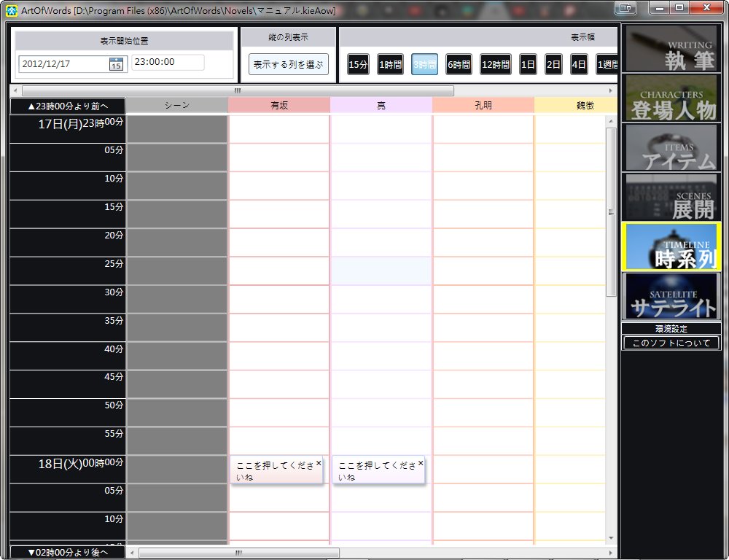
Task: Click the start time field 23:00:00
Action: click(x=168, y=62)
